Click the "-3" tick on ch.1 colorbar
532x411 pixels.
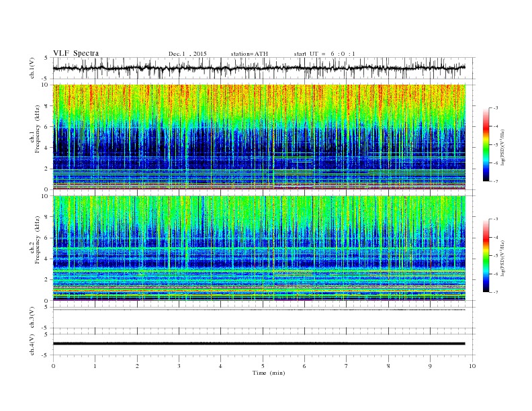pos(496,108)
